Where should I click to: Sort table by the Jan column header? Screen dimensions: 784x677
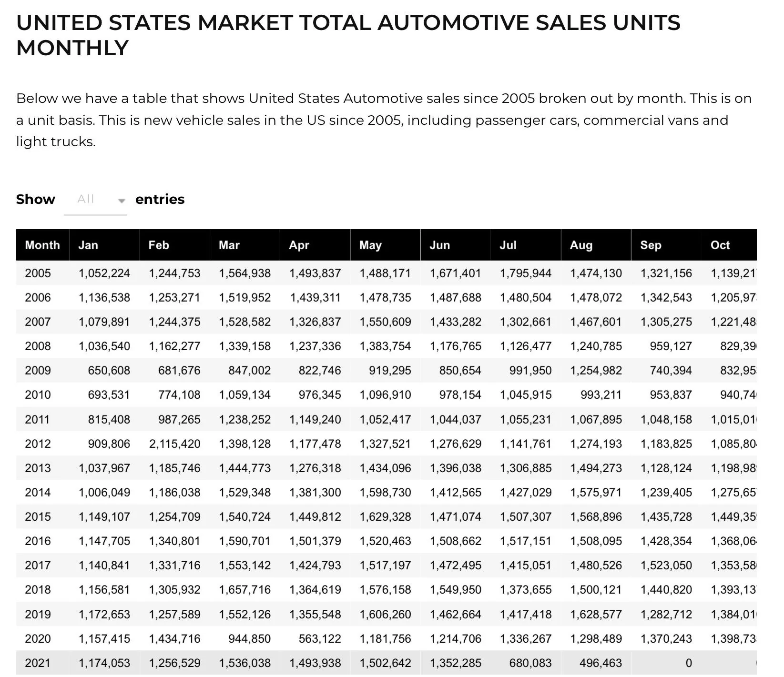coord(104,245)
